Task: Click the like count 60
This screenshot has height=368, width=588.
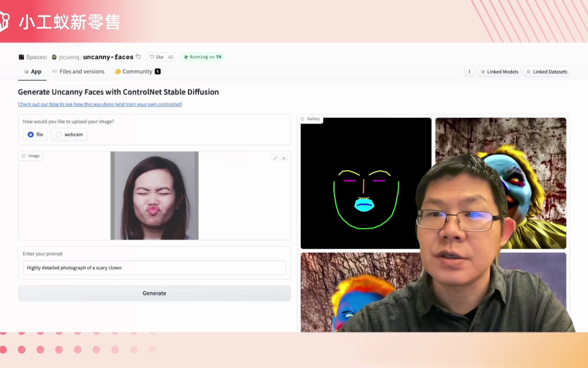Action: point(171,57)
